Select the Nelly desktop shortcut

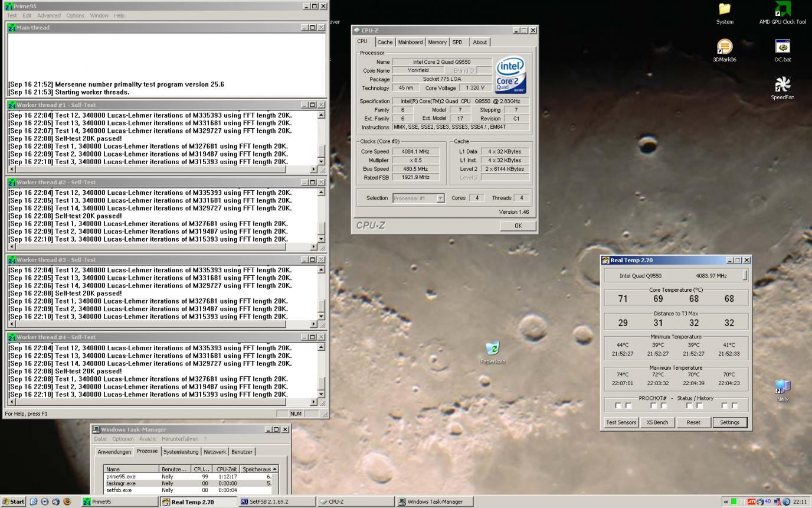tap(782, 391)
